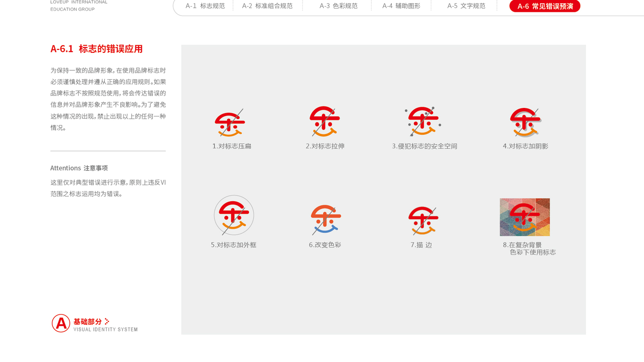The height and width of the screenshot is (362, 644).
Task: Click the 基础部分 footer label
Action: click(88, 321)
